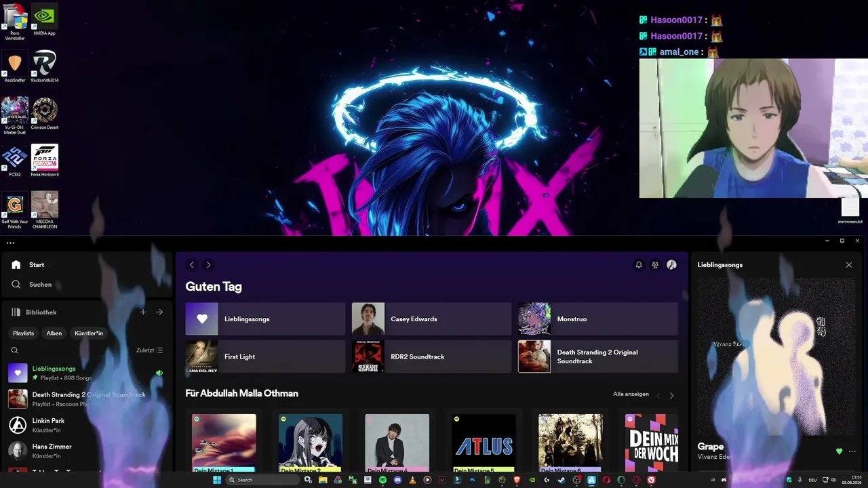The image size is (868, 488).
Task: Open Linkin Park artist in library
Action: (x=86, y=425)
